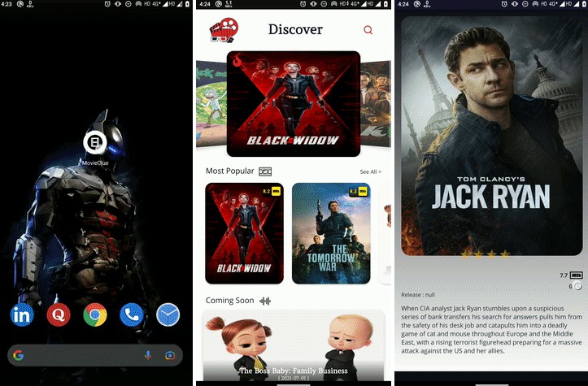Open search using the red magnifier icon
This screenshot has height=386, width=588.
coord(368,30)
